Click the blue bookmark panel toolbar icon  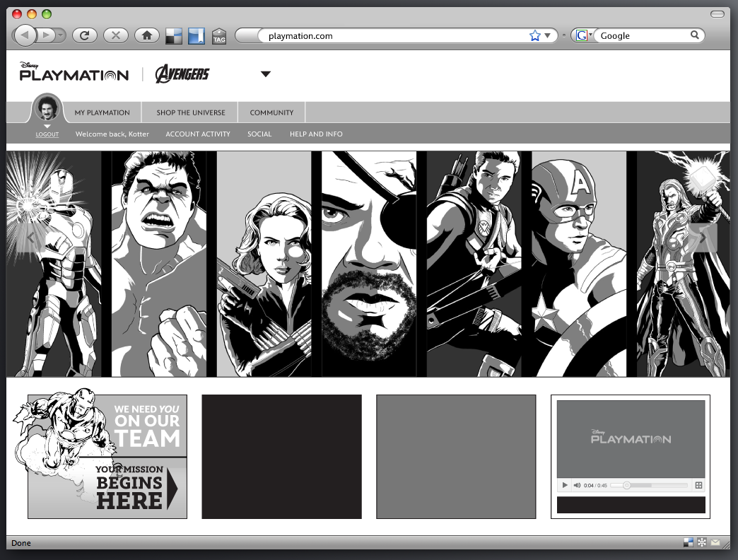pyautogui.click(x=197, y=36)
